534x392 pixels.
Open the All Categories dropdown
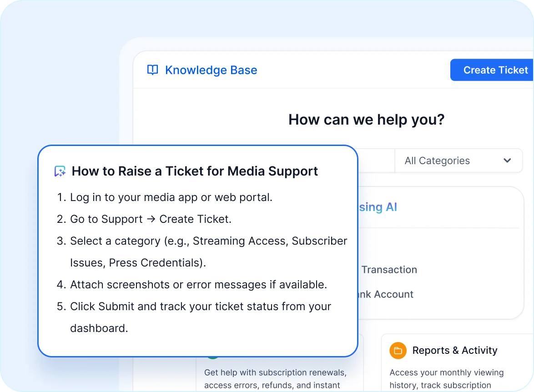[458, 161]
